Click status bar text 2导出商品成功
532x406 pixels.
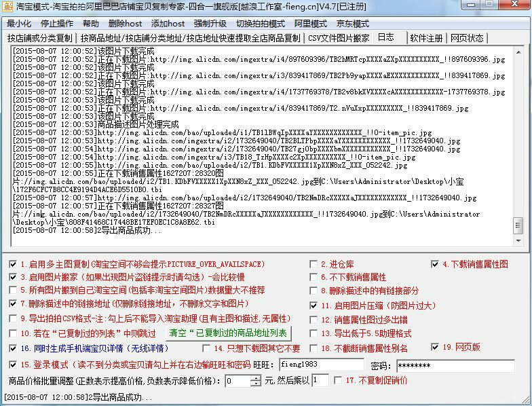tap(79, 397)
